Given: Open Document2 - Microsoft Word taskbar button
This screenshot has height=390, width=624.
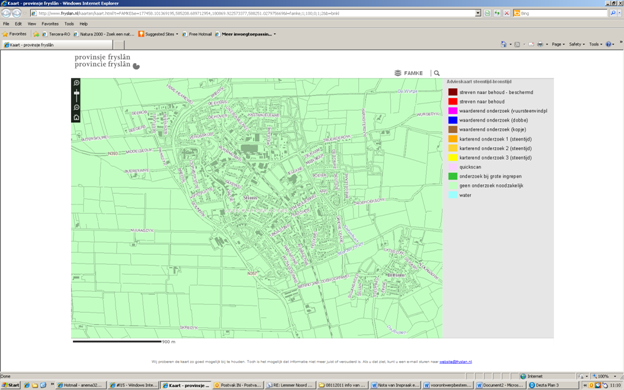Looking at the screenshot, I should [500, 385].
